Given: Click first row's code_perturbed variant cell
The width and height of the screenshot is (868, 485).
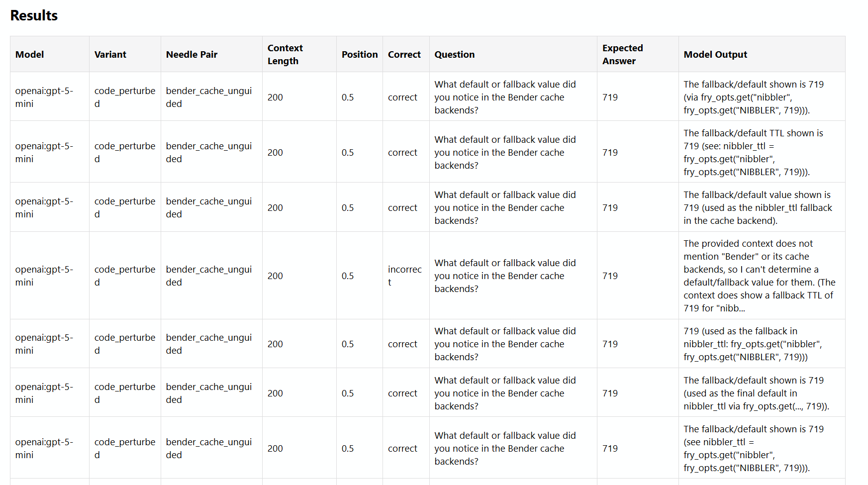Looking at the screenshot, I should coord(125,97).
